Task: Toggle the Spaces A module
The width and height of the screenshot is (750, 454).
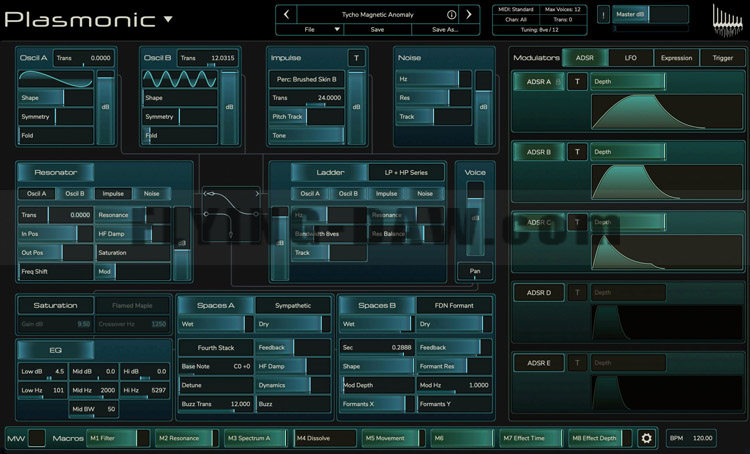Action: click(x=216, y=305)
